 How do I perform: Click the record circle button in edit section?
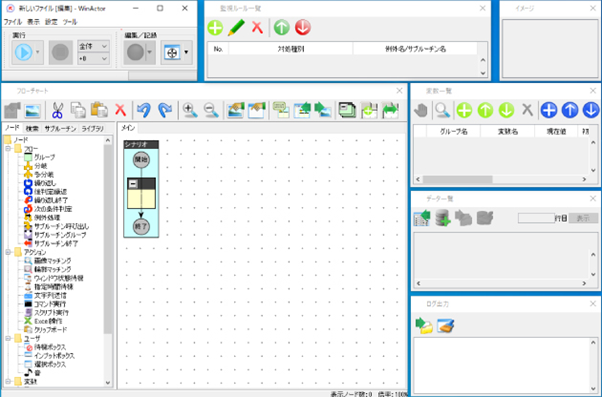[135, 52]
